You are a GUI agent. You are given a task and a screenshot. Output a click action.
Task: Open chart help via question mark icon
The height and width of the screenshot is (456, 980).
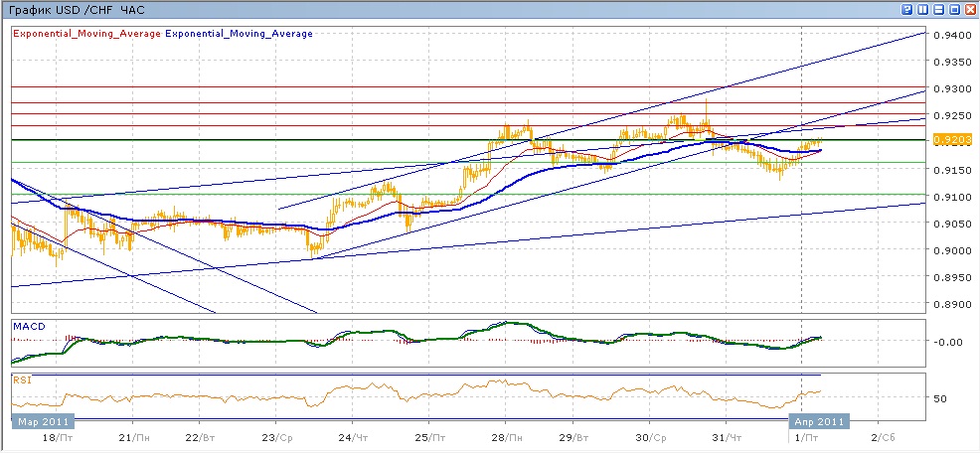[907, 9]
